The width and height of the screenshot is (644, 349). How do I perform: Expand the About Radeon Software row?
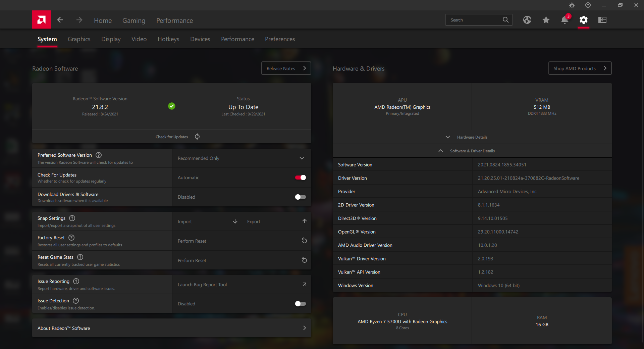click(x=172, y=328)
